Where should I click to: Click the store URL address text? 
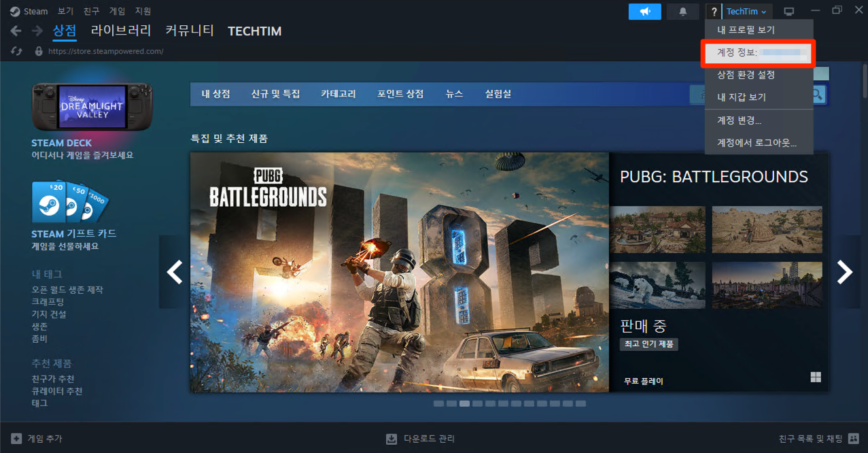point(105,51)
